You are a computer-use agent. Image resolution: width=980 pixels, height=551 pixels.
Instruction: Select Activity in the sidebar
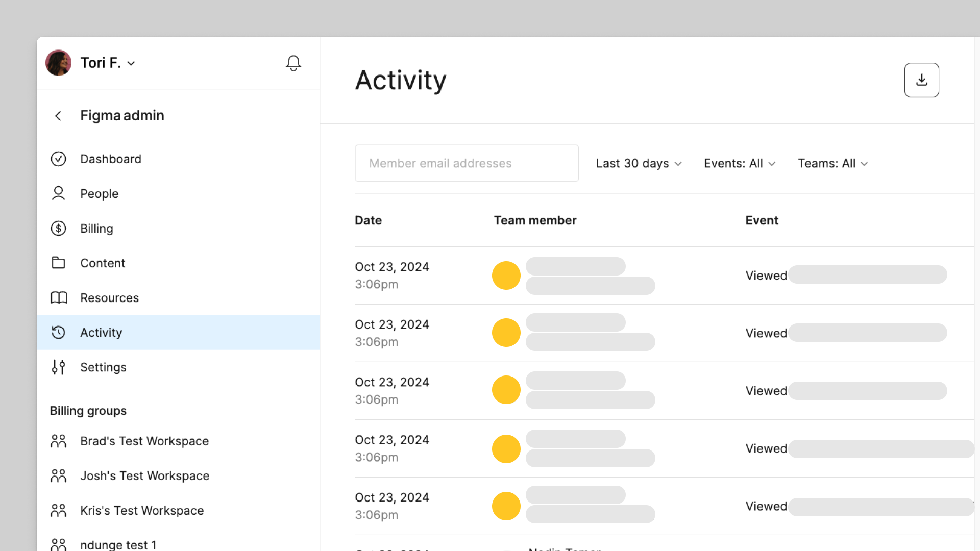click(x=101, y=333)
